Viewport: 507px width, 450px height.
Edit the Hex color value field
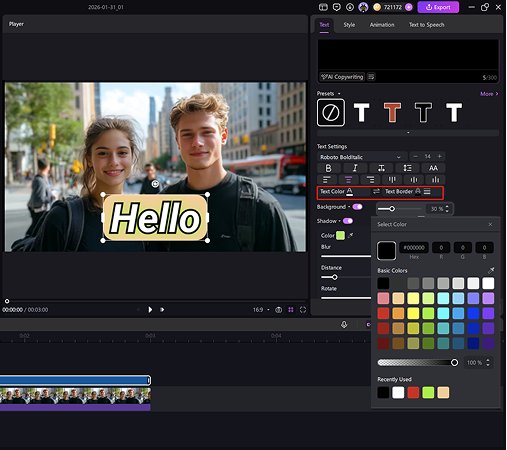click(x=414, y=248)
